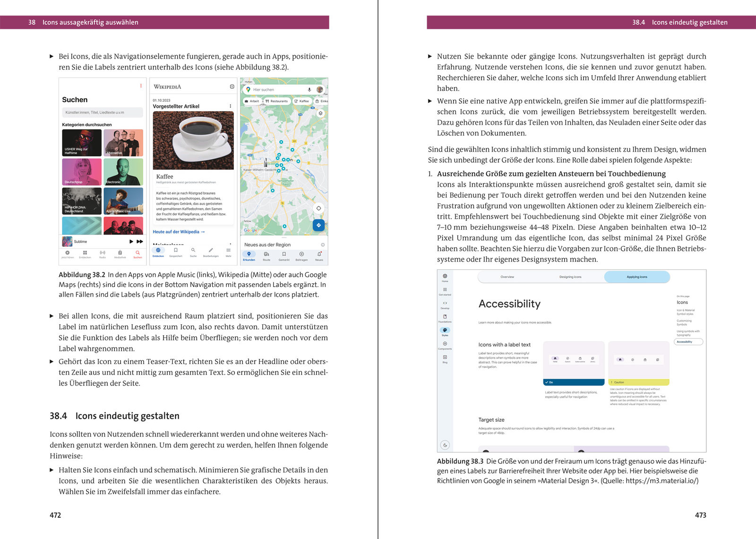Screen dimensions: 756x539
Task: Open Home in Material Design sidebar
Action: (445, 278)
